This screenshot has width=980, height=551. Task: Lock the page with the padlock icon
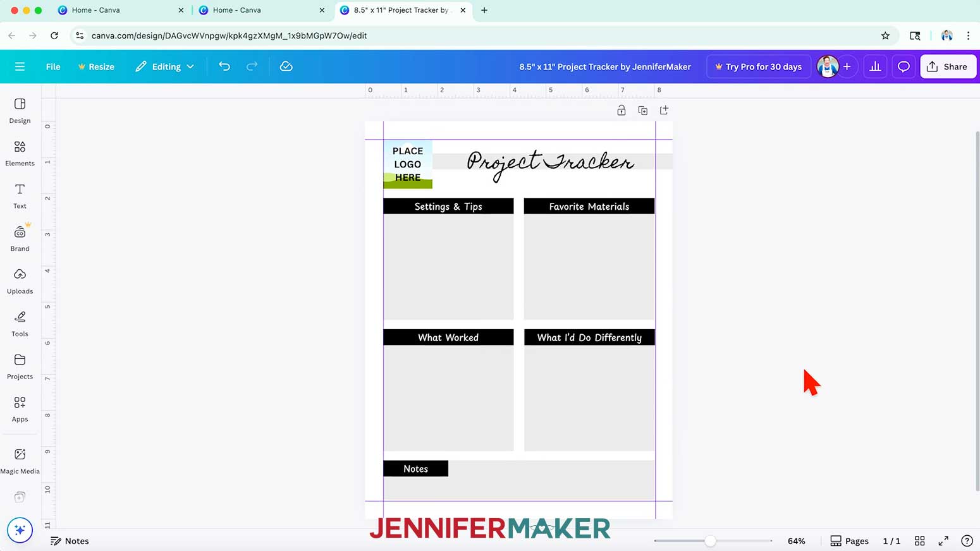(622, 111)
